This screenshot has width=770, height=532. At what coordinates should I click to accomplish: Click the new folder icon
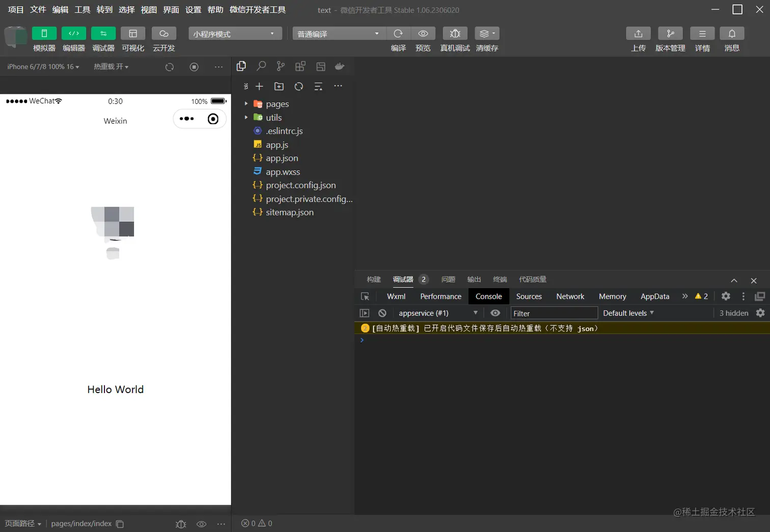pyautogui.click(x=279, y=87)
